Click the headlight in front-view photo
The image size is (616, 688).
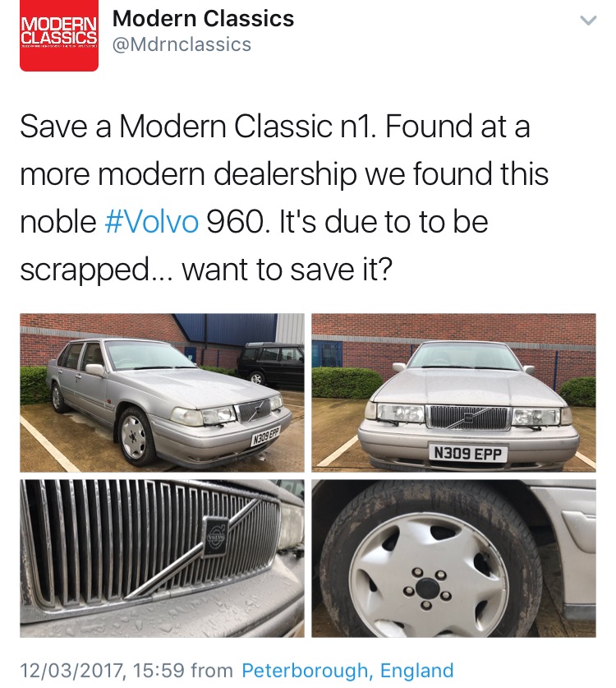click(400, 414)
